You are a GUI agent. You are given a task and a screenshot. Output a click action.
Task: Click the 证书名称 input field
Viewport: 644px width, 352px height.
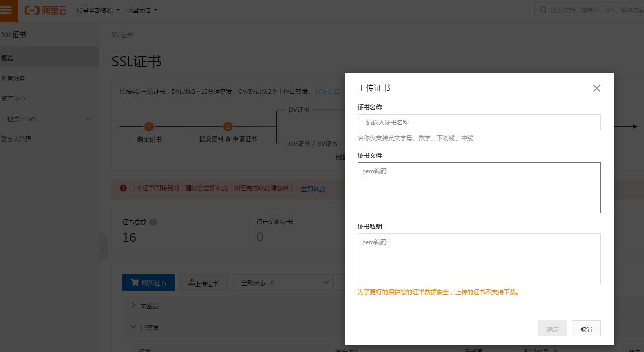(479, 122)
